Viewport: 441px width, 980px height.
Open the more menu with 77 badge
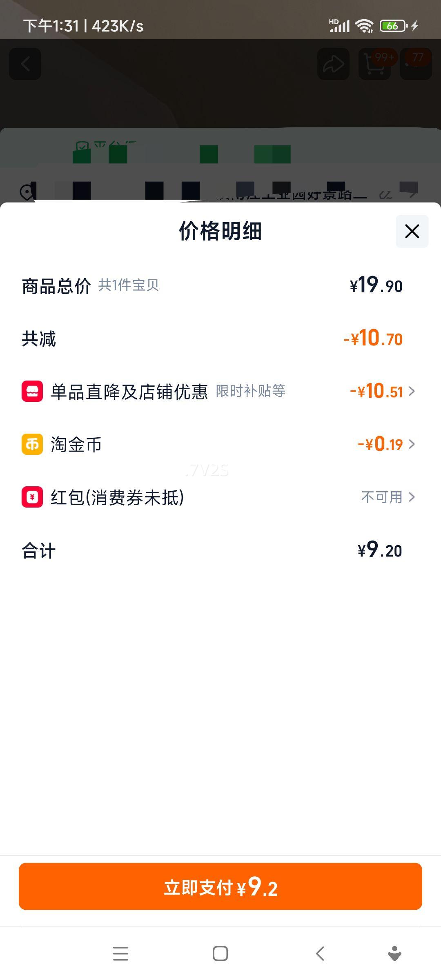click(x=416, y=64)
